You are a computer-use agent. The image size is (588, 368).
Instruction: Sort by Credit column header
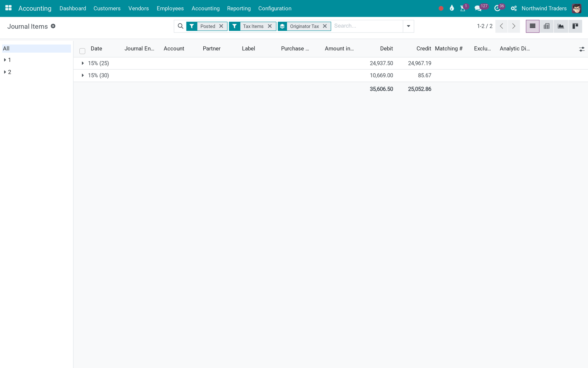tap(424, 48)
